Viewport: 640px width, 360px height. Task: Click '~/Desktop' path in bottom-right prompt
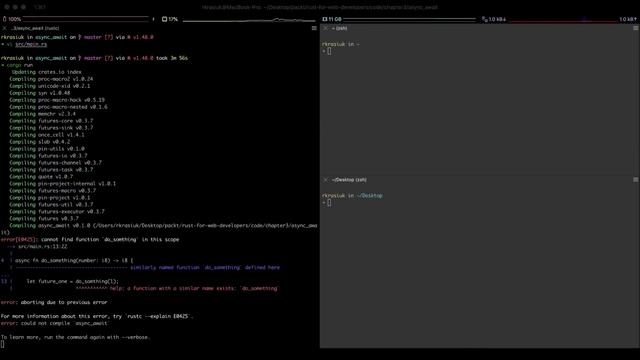pos(370,196)
